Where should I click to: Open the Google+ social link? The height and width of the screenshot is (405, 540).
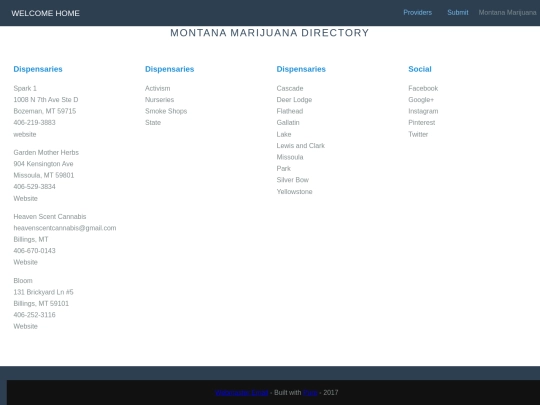click(421, 100)
